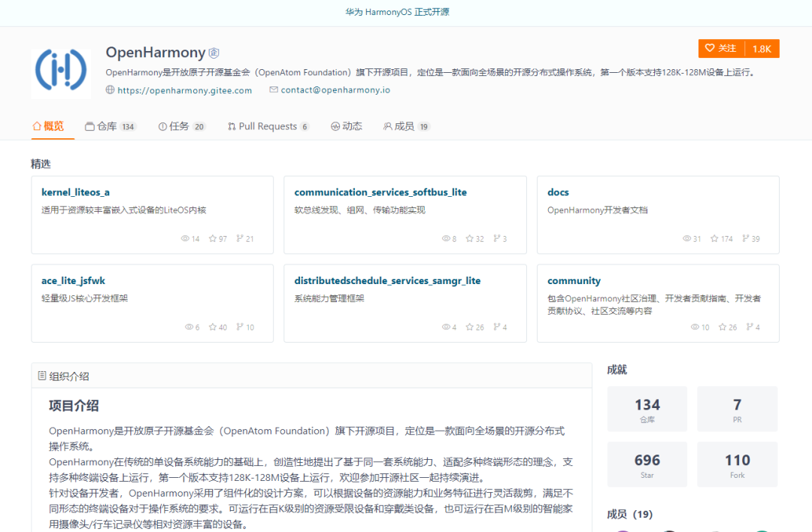Click the eye icon on communication_services_softbus_lite card
This screenshot has width=812, height=532.
coord(446,238)
